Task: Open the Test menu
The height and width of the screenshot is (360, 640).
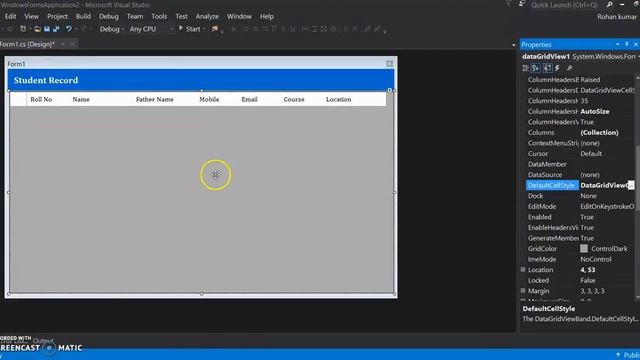Action: click(x=182, y=16)
